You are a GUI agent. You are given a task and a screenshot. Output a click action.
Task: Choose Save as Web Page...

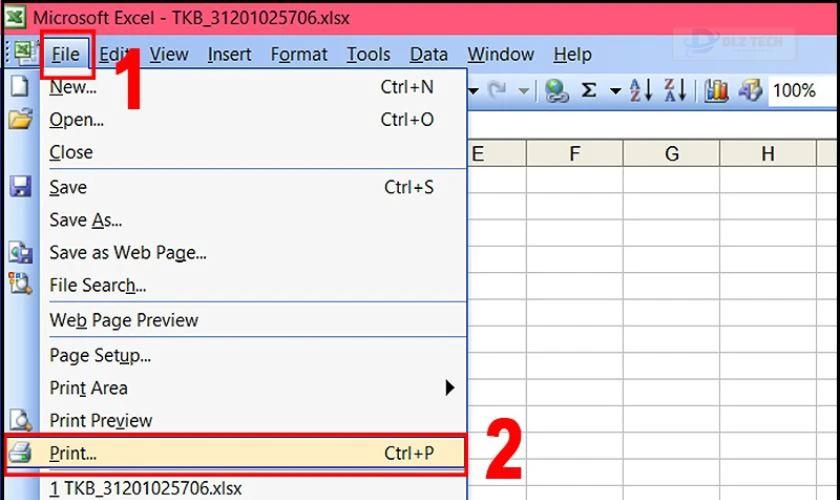click(253, 252)
